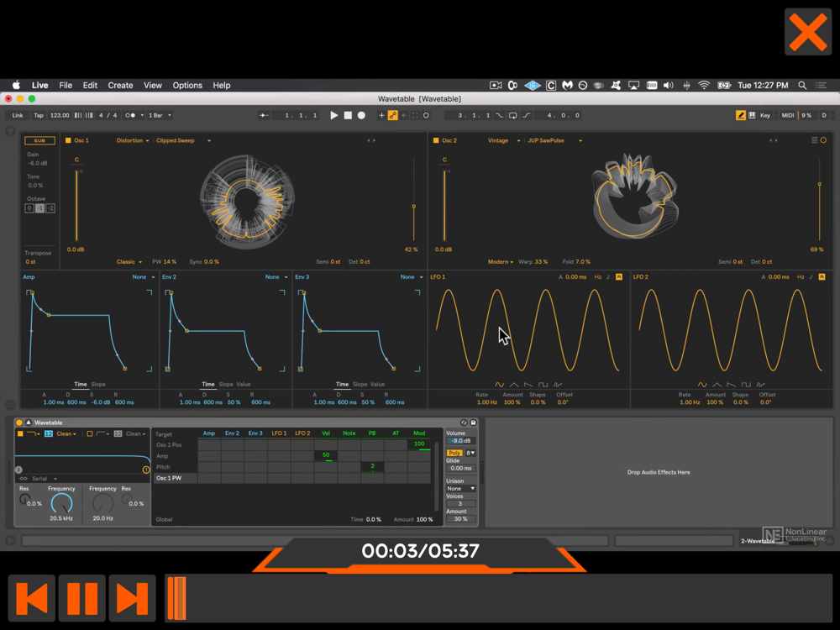Enable Filter 2 activator in Wavetable device

(90, 434)
